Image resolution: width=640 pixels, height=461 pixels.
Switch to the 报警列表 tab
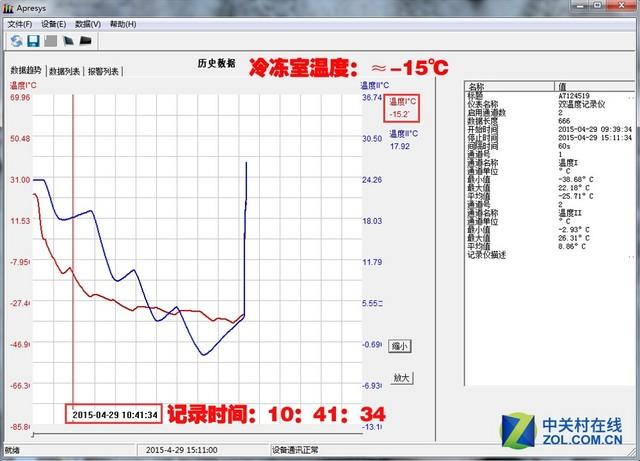tap(103, 71)
